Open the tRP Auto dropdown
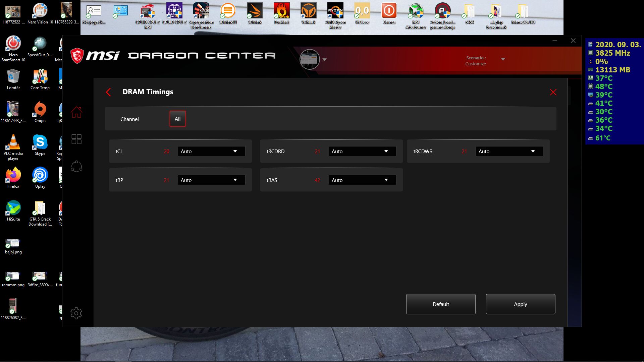Screen dimensions: 644x362 click(x=211, y=180)
